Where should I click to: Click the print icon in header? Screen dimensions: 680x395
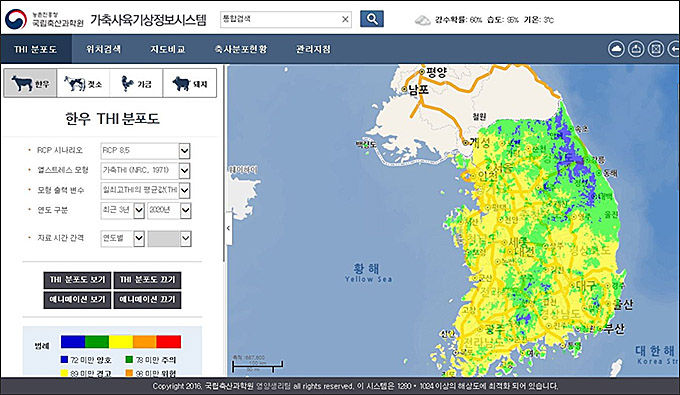tap(636, 49)
